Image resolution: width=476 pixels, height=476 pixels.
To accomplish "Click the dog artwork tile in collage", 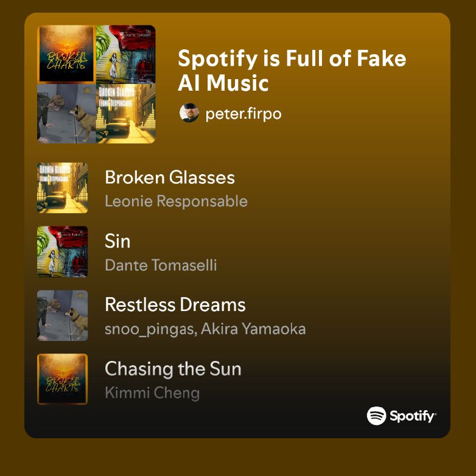I will click(x=66, y=114).
